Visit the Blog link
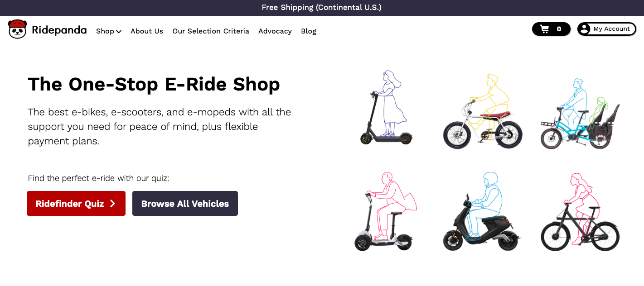Screen dimensions: 644x286 (x=309, y=31)
